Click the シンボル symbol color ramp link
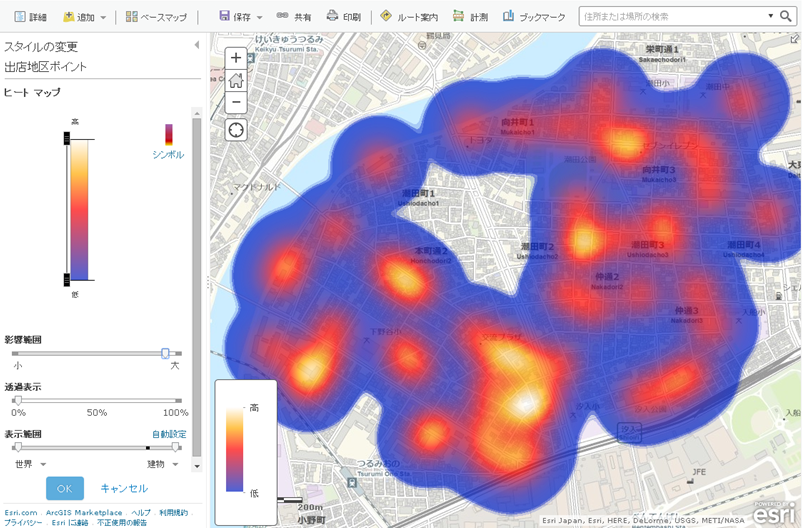This screenshot has height=528, width=803. (x=168, y=154)
